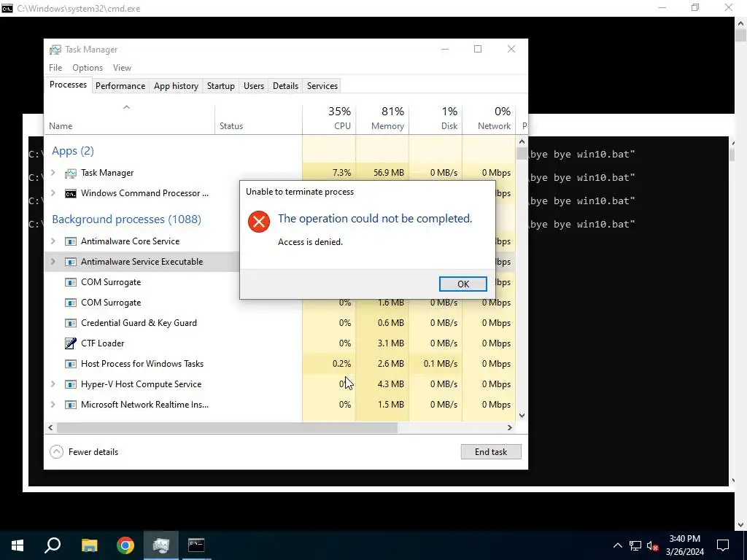Click the Microsoft Network Realtime icon
Image resolution: width=747 pixels, height=560 pixels.
coord(71,405)
